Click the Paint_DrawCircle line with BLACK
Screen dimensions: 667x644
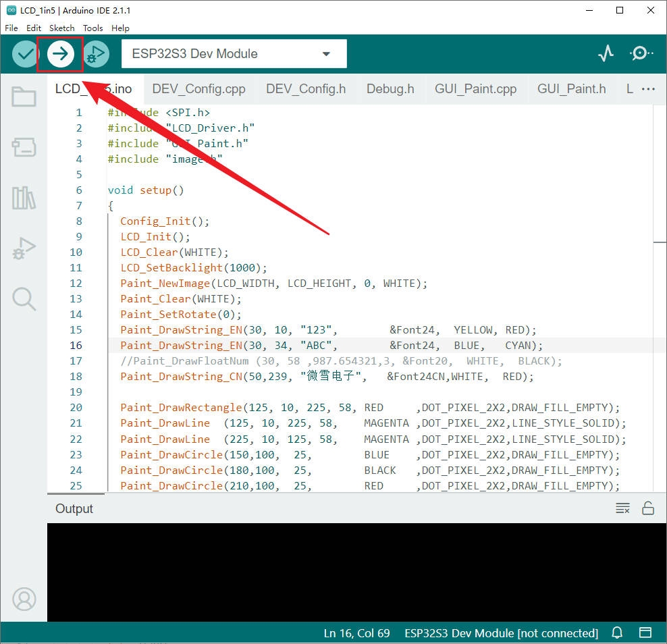(x=370, y=470)
